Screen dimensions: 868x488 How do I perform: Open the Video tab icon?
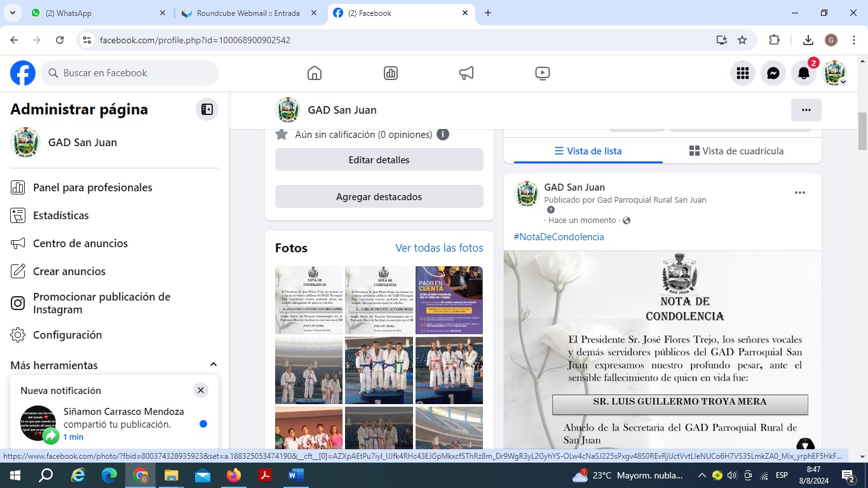pyautogui.click(x=543, y=73)
